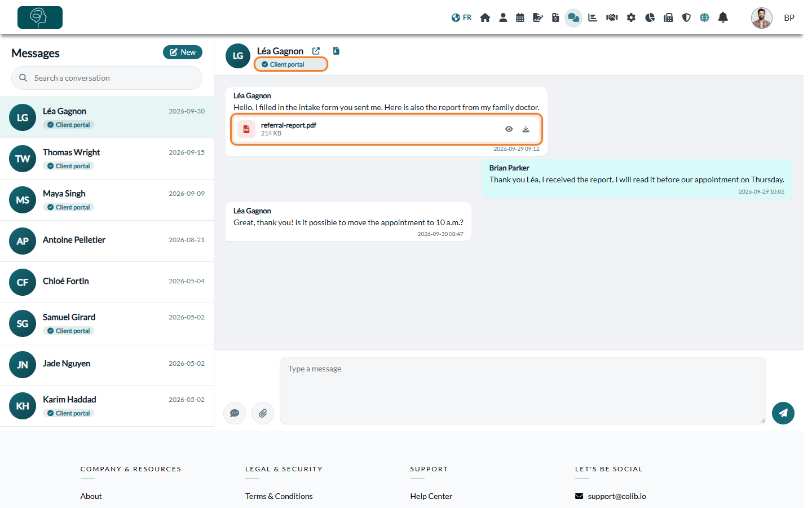
Task: Attach a file with paperclip icon
Action: (x=263, y=413)
